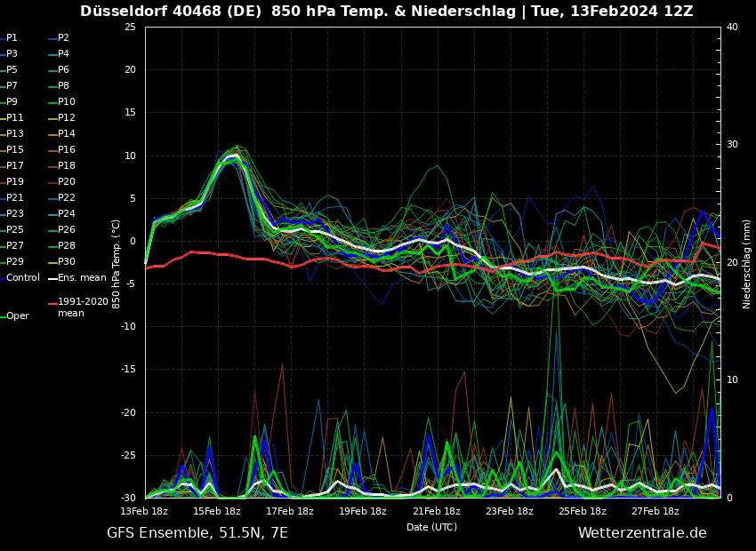This screenshot has width=756, height=551.
Task: Click the 17Feb 18z date tick label
Action: 290,512
